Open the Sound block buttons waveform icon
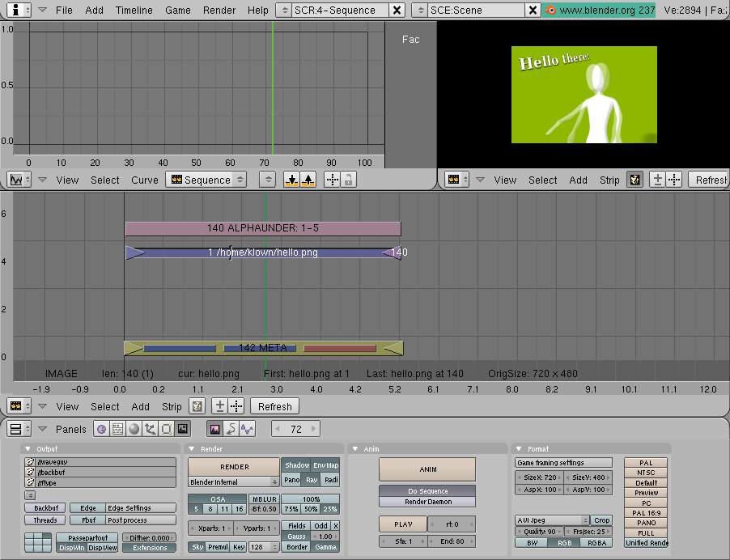This screenshot has height=560, width=730. point(247,429)
